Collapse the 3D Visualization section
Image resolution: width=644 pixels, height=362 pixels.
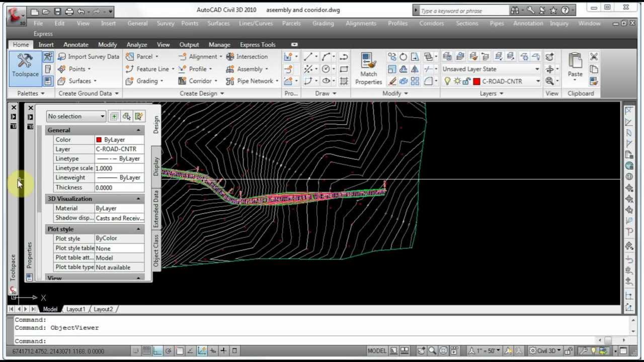(x=138, y=199)
